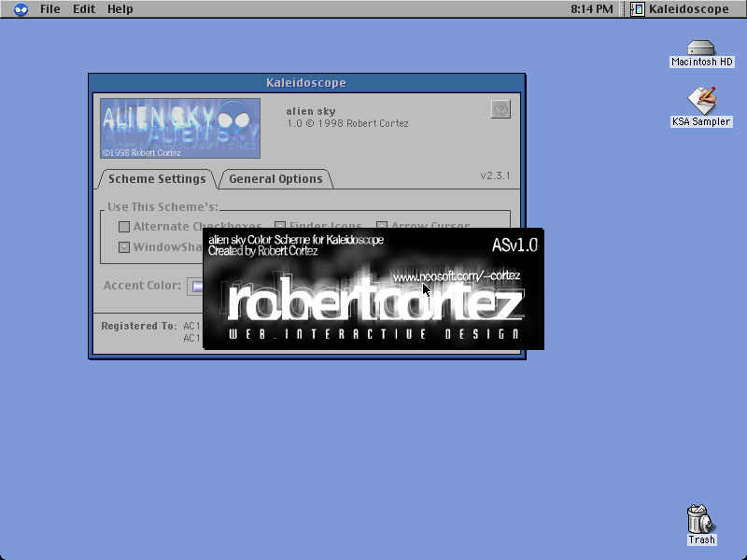Viewport: 747px width, 560px height.
Task: Switch to the General Options tab
Action: [x=275, y=179]
